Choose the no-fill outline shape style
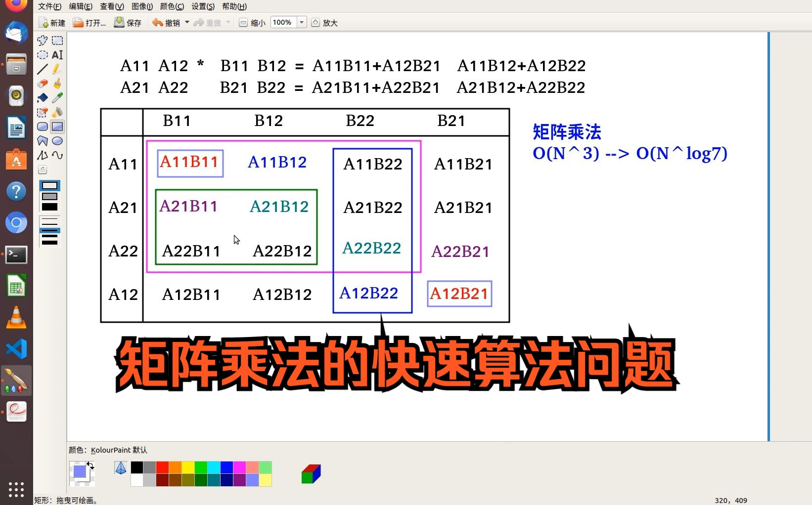Viewport: 812px width, 505px height. 49,186
